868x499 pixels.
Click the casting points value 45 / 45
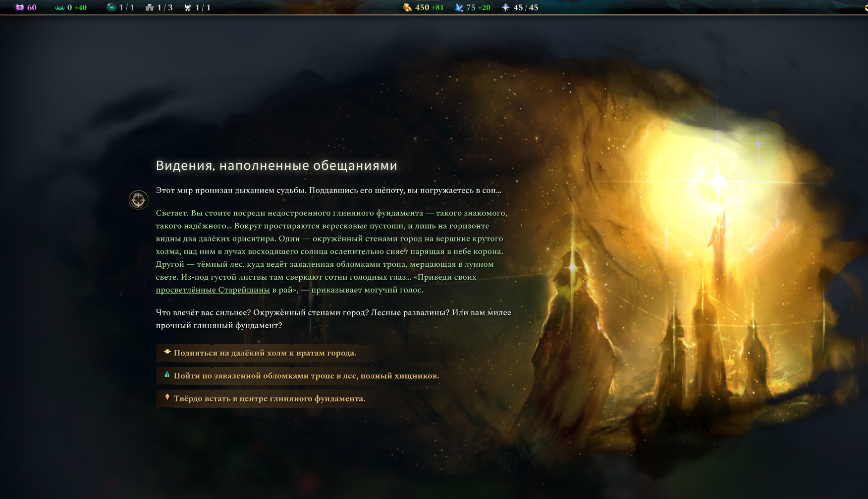[526, 7]
